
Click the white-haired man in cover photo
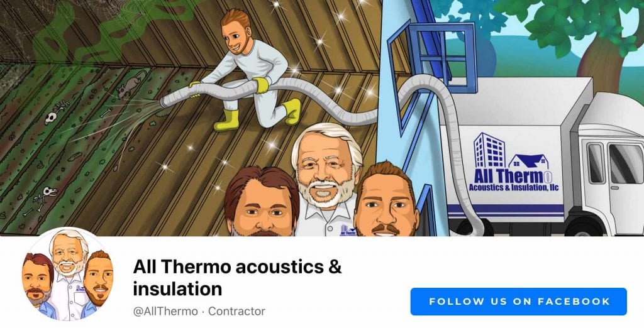327,180
